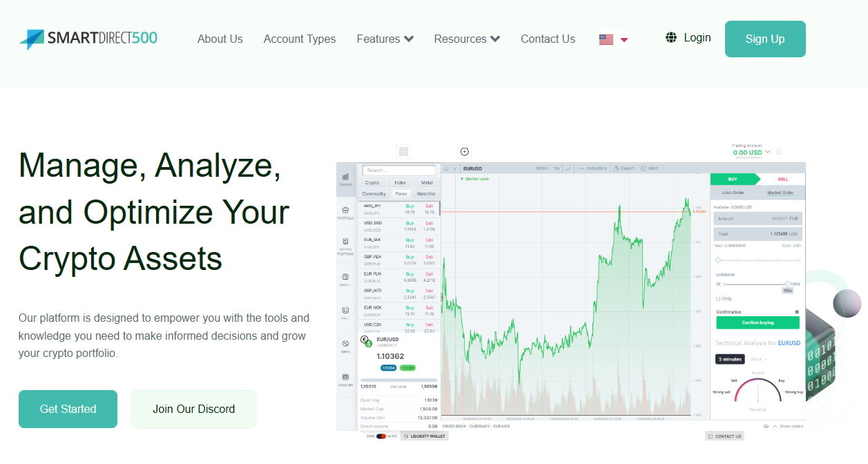This screenshot has width=868, height=464.
Task: Toggle the Dark/White theme switch
Action: coord(381,436)
